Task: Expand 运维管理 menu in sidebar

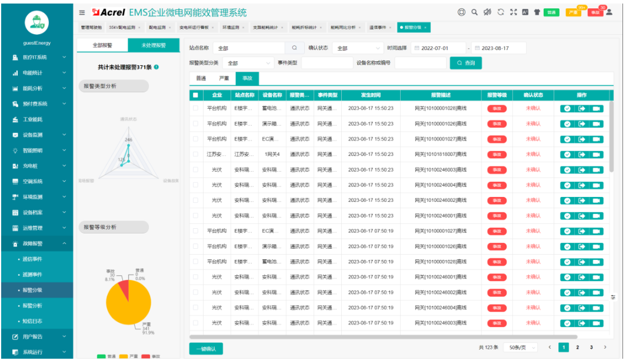Action: pos(36,228)
